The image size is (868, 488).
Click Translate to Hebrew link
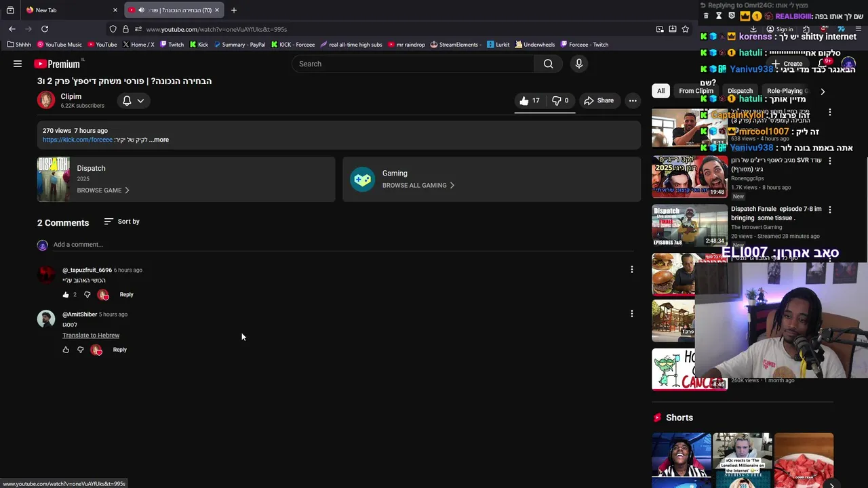click(91, 335)
